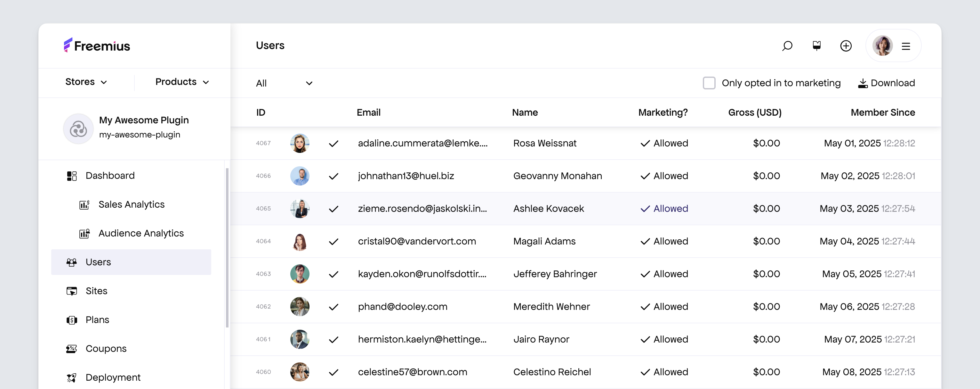Open Plans in the sidebar
The height and width of the screenshot is (389, 980).
pyautogui.click(x=131, y=320)
